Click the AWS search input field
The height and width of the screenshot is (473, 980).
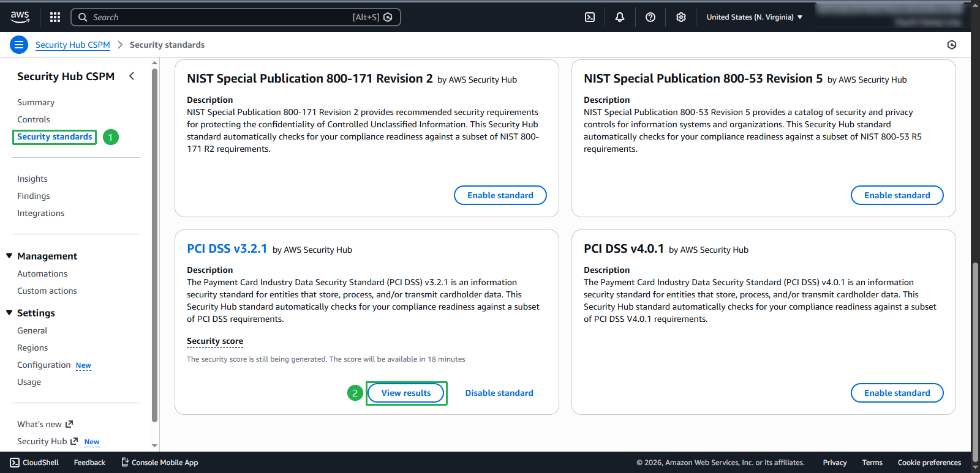(221, 17)
